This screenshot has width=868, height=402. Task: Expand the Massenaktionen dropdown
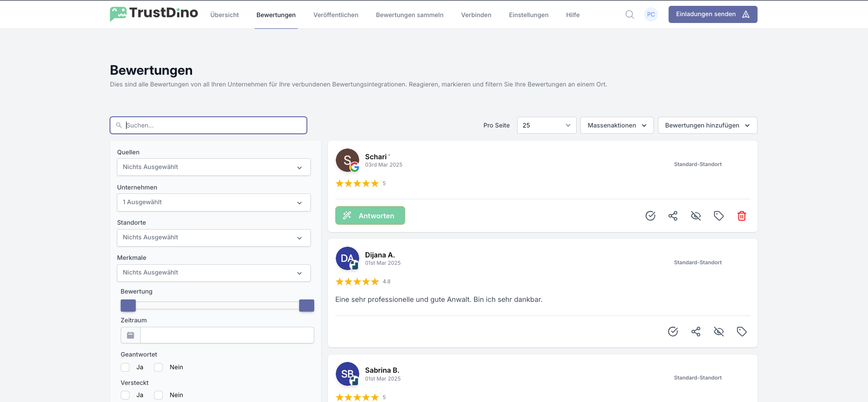click(617, 126)
